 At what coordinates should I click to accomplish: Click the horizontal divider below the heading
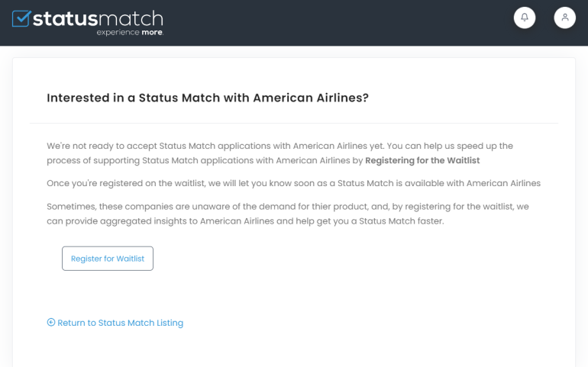point(294,123)
